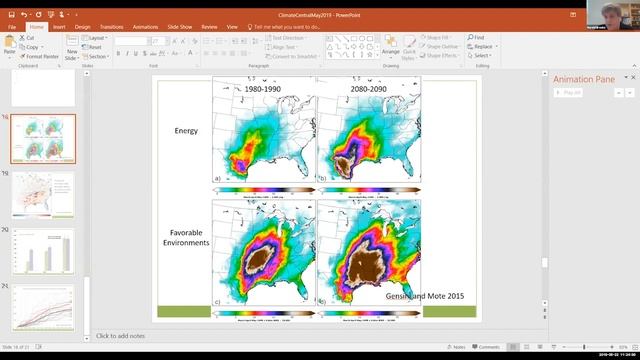Select slide 20 bar chart thumbnail
The height and width of the screenshot is (360, 640).
(43, 251)
